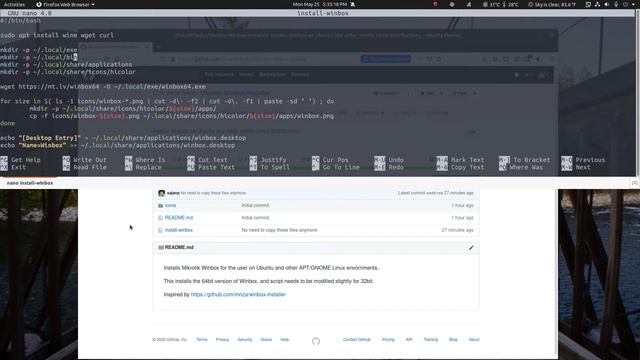Follow the mriza/winbox-installer GitHub link
This screenshot has height=360, width=640.
pos(238,294)
